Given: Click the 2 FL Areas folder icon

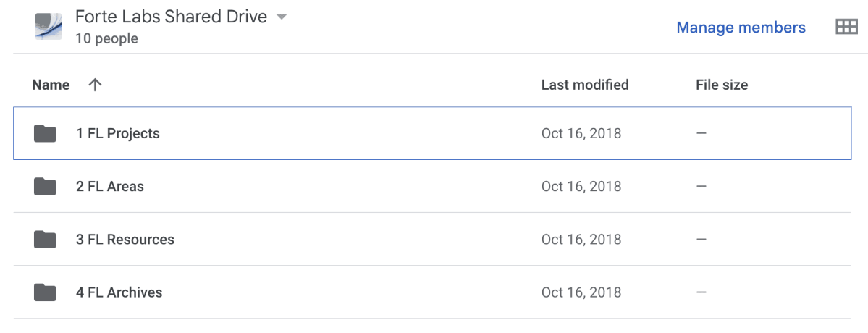Looking at the screenshot, I should [x=45, y=186].
